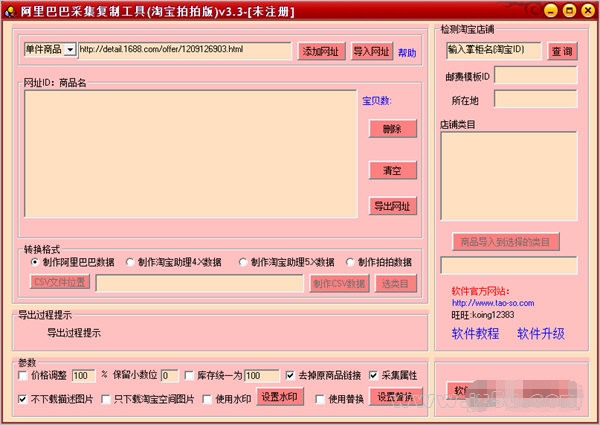
Task: Enable the 只下载淘宝空间图片 checkbox
Action: [x=106, y=399]
